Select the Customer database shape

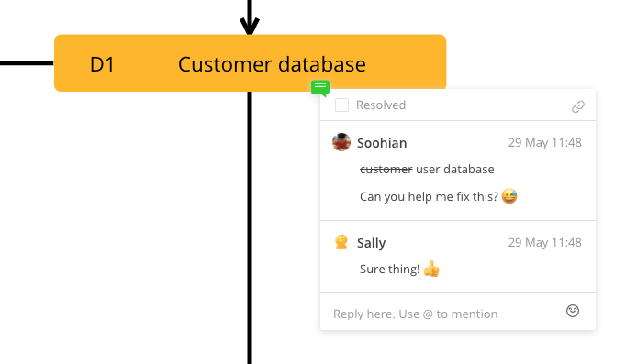tap(251, 63)
